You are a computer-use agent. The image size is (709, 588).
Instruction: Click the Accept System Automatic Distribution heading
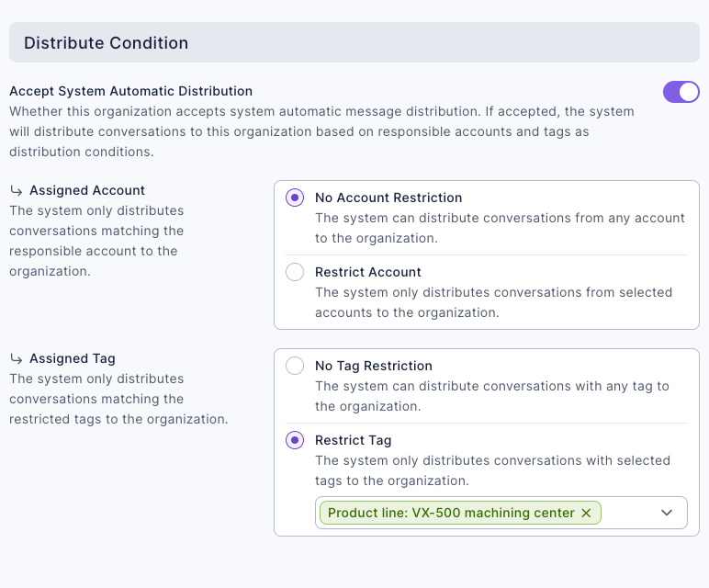(x=131, y=91)
